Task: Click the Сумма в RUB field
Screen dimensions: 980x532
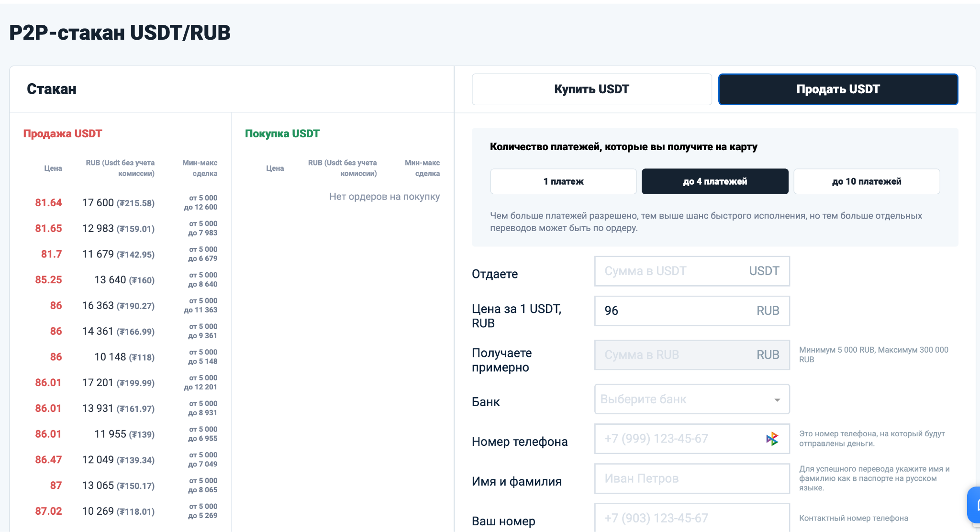Action: 692,355
